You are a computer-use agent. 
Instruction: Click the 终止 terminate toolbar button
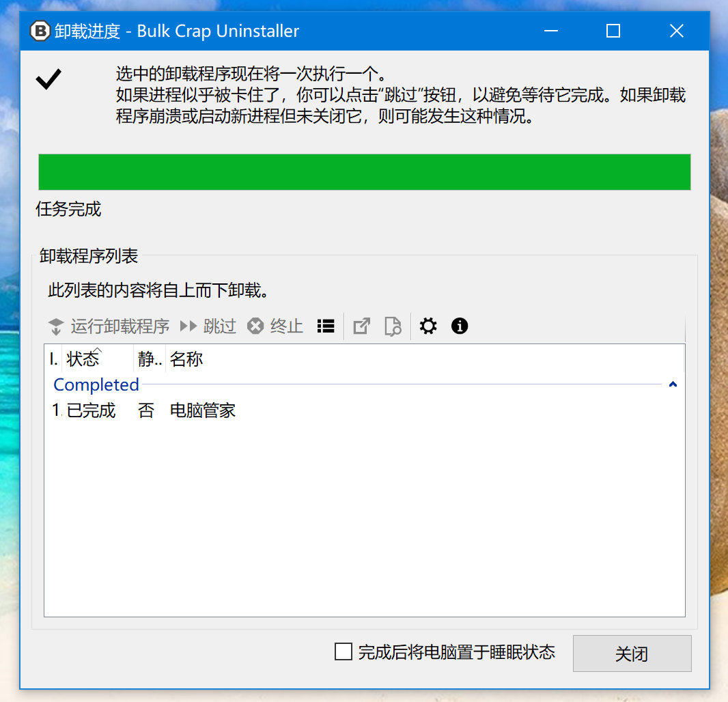(x=275, y=326)
